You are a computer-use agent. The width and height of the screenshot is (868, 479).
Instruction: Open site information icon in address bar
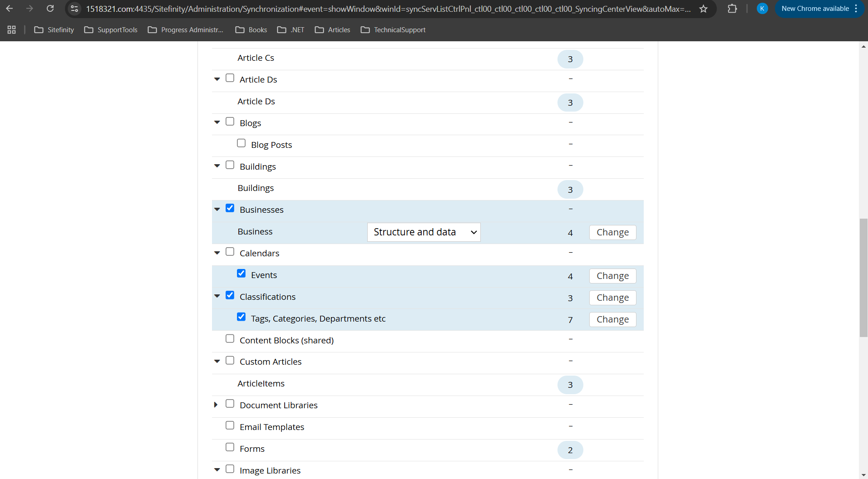(x=74, y=9)
